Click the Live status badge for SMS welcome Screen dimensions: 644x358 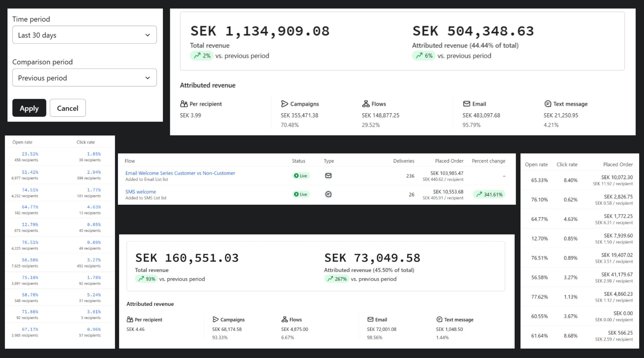pyautogui.click(x=301, y=194)
